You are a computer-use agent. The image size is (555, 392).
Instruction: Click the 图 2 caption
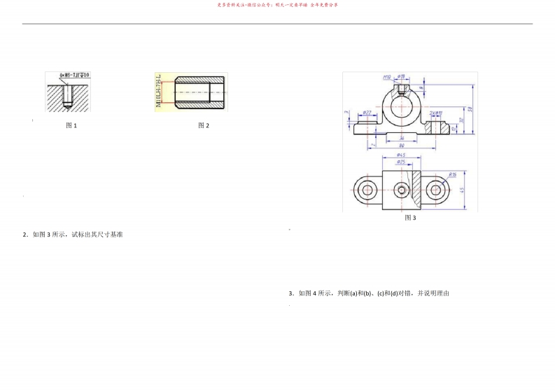(204, 125)
